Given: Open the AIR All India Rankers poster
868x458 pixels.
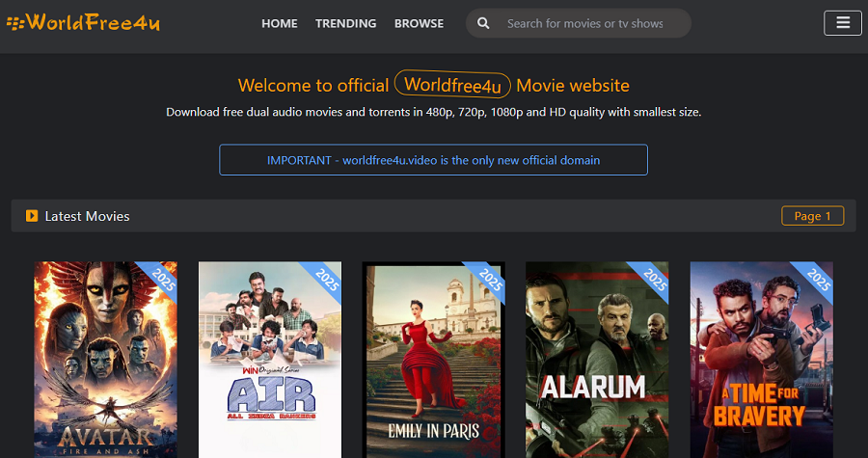Looking at the screenshot, I should pyautogui.click(x=270, y=360).
